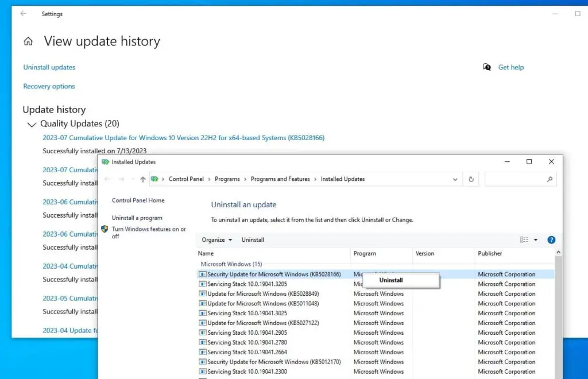Click the back arrow in Settings
Screen dimensions: 588x379
tap(23, 14)
